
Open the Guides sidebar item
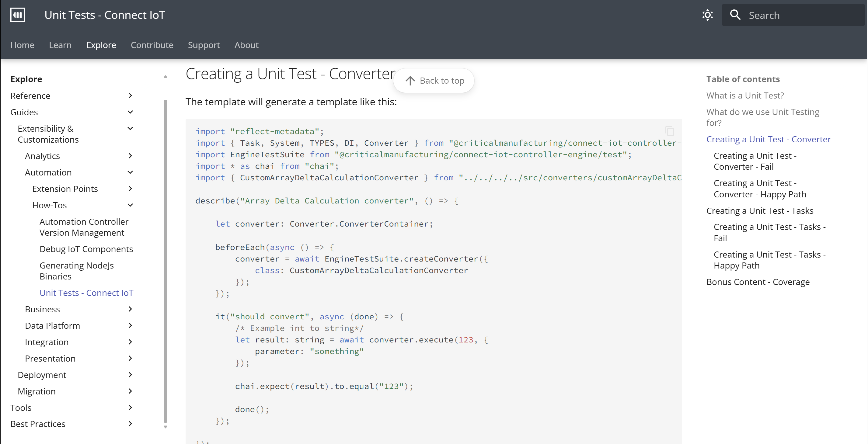click(x=24, y=112)
